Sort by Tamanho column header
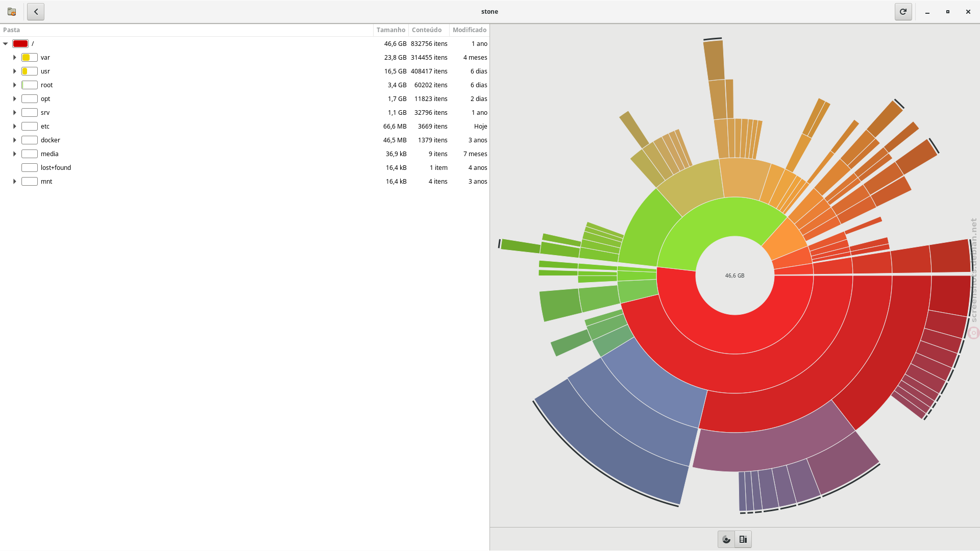The height and width of the screenshot is (551, 980). click(391, 30)
